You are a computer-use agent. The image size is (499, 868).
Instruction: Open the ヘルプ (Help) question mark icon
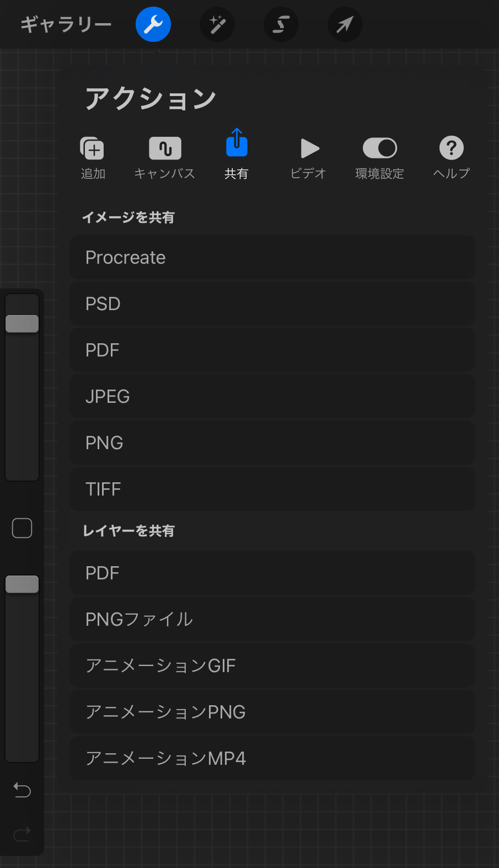(x=452, y=148)
